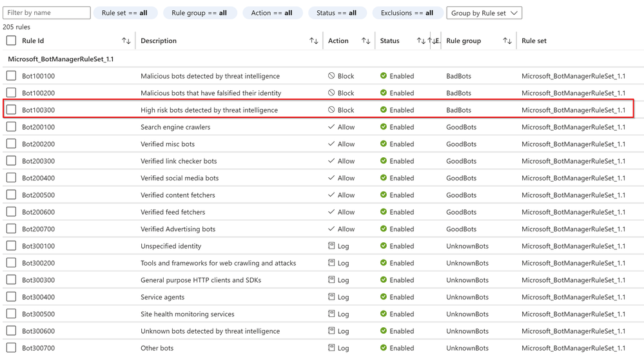Select checkbox for rule Bot100100

tap(12, 75)
